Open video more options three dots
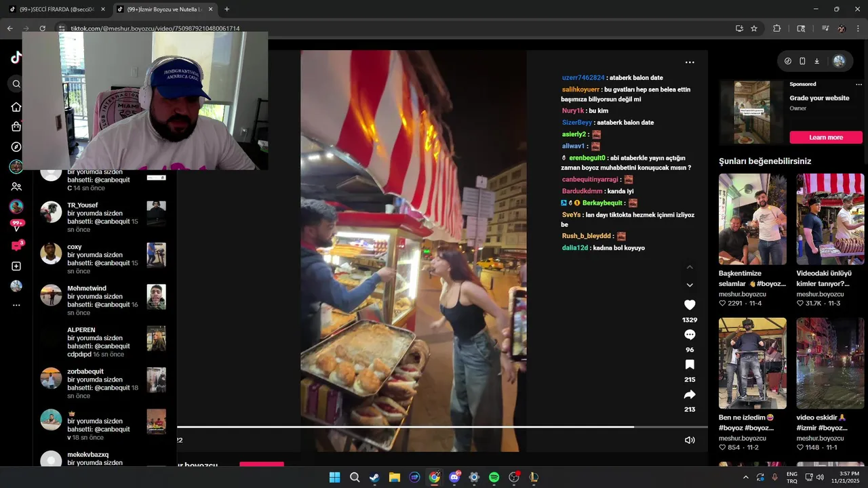 tap(690, 62)
